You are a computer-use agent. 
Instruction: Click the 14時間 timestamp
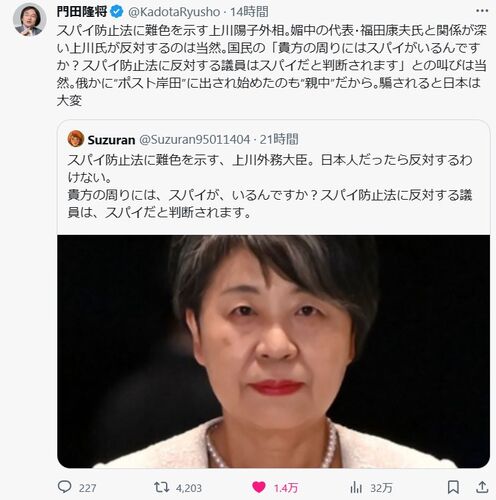(249, 12)
